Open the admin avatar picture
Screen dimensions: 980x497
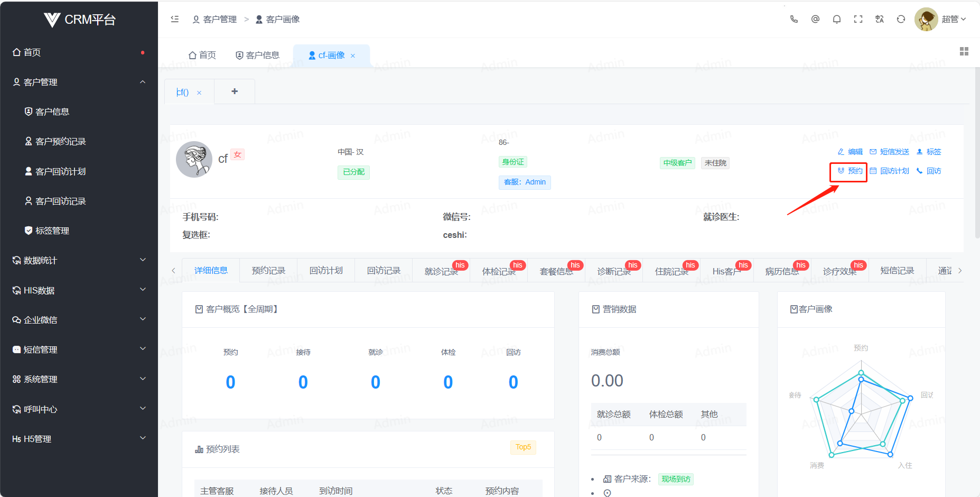point(926,19)
